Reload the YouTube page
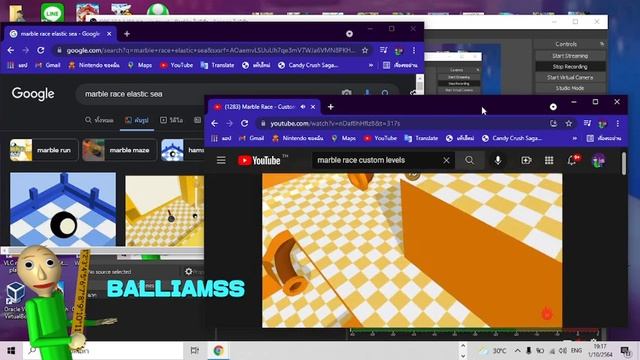This screenshot has height=360, width=640. [x=244, y=123]
